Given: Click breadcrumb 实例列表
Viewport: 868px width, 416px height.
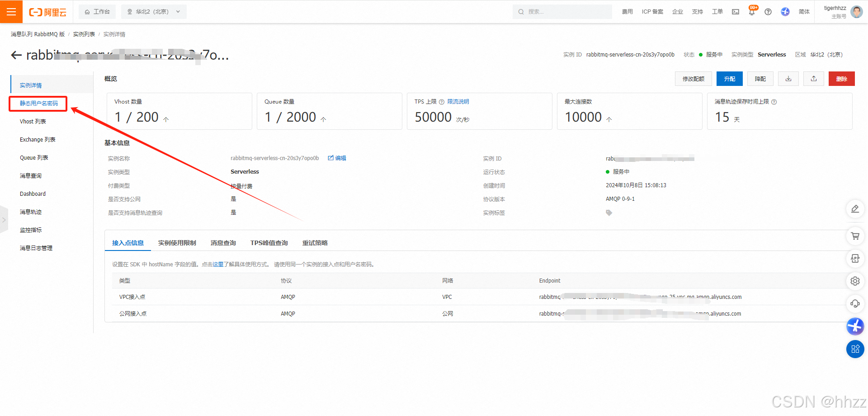Looking at the screenshot, I should (84, 34).
